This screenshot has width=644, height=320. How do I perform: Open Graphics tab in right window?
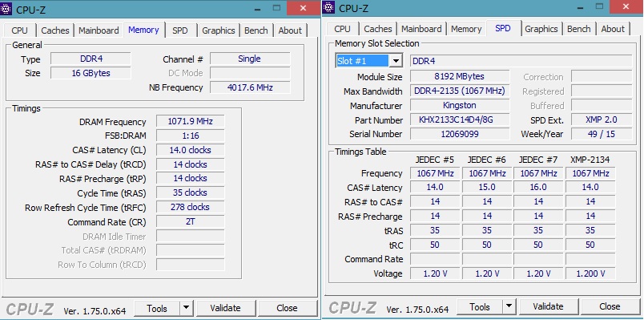tap(541, 29)
